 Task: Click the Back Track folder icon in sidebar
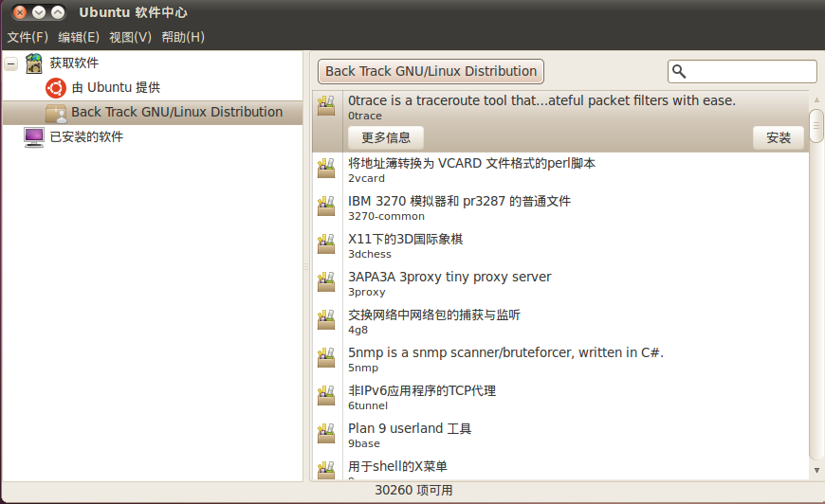56,113
